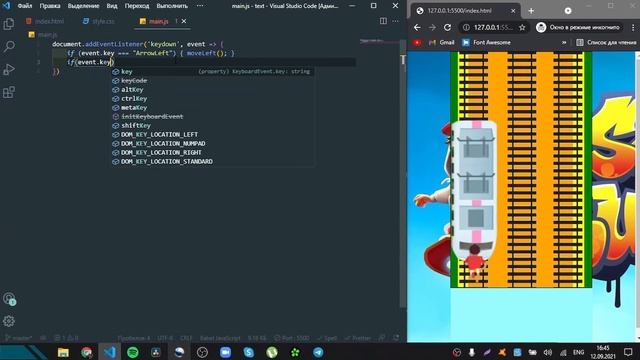Close the 127.0.0.1:5500/index.html browser tab

click(513, 11)
